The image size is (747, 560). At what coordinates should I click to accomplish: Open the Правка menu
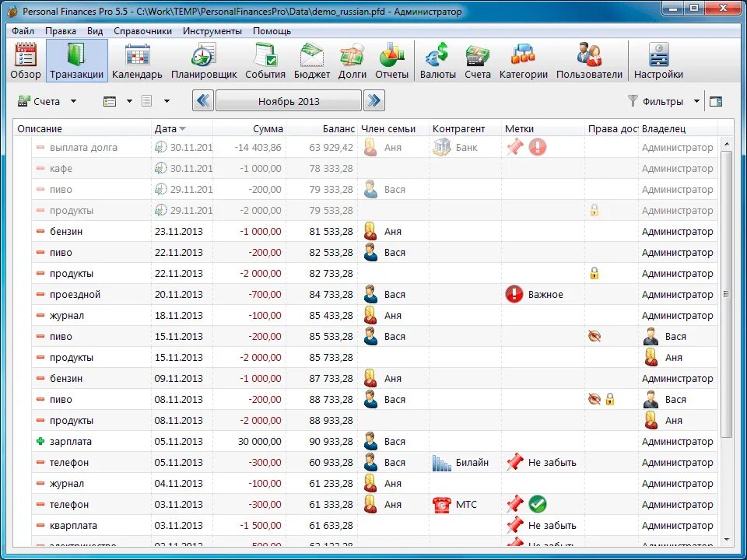pos(61,31)
